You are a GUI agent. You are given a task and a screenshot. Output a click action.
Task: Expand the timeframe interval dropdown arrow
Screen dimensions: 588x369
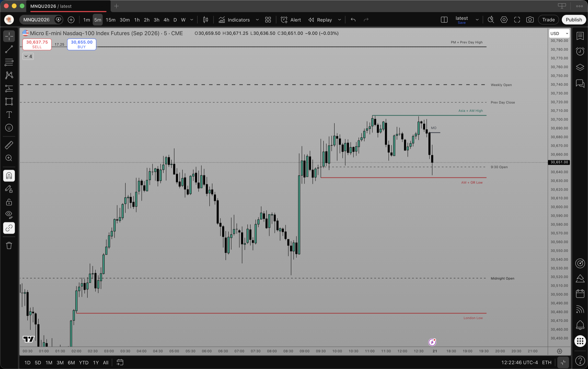point(192,20)
